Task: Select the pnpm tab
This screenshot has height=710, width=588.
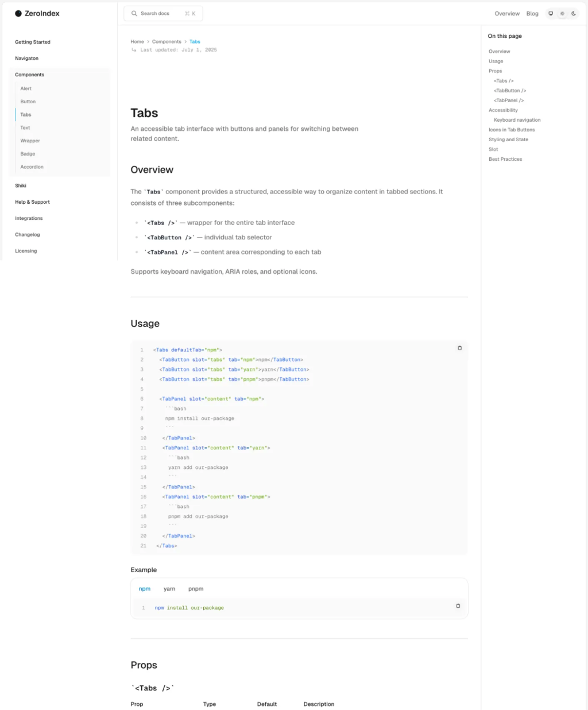Action: [196, 588]
